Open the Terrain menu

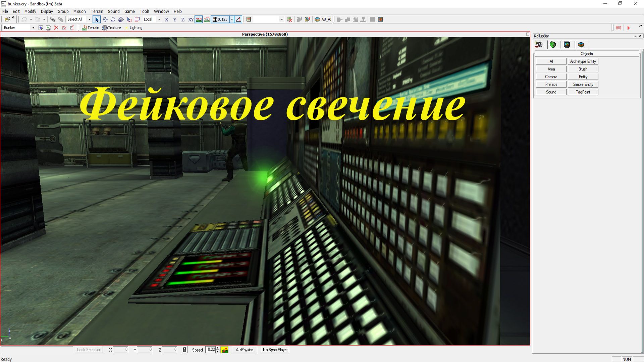coord(97,11)
